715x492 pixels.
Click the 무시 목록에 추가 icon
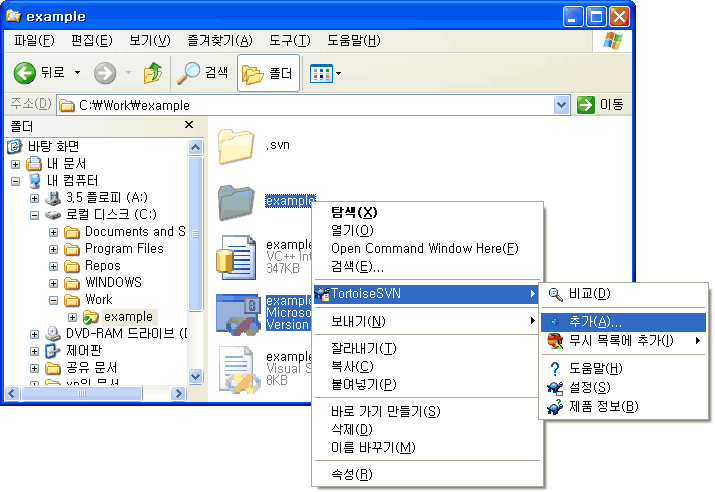(x=555, y=341)
